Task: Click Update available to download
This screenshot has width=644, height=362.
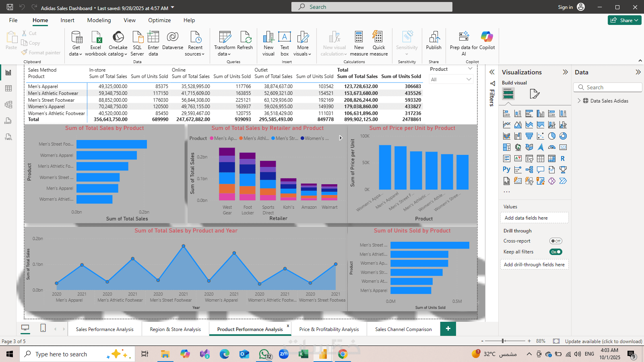Action: 603,341
